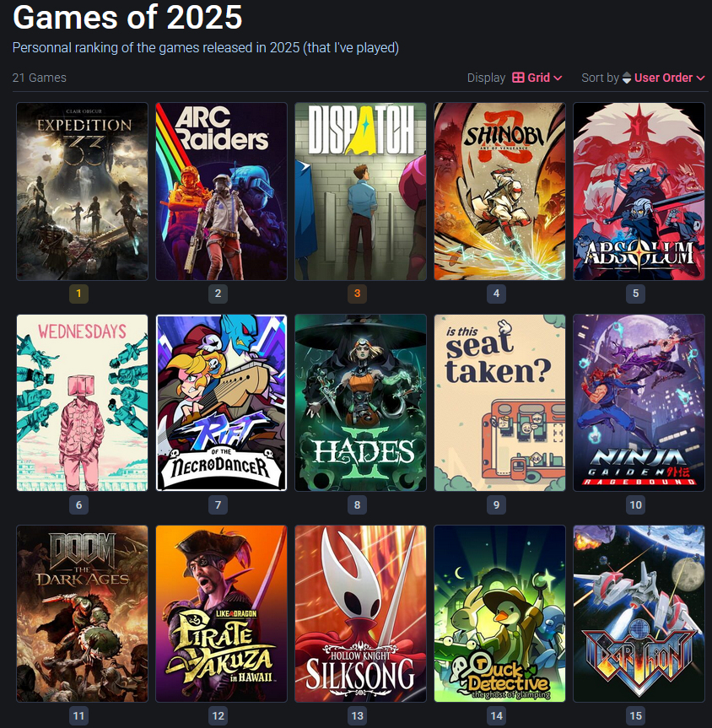Open the Absolum game cover

pos(639,191)
